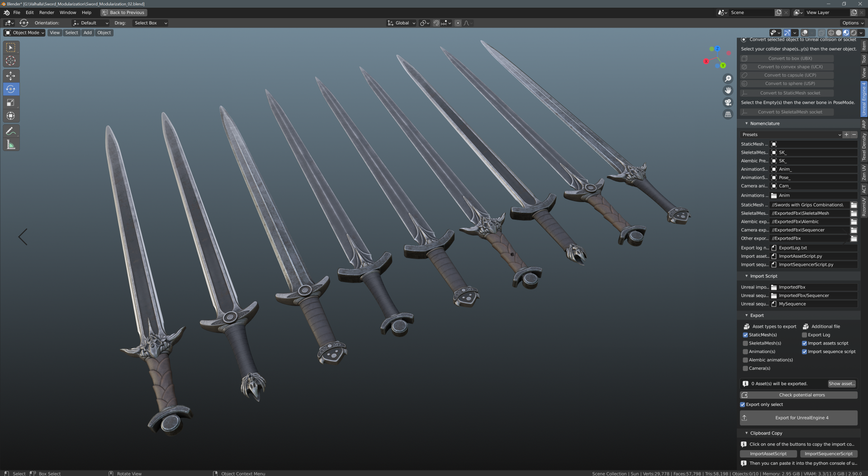Open the Render menu
Viewport: 868px width, 476px height.
[x=47, y=13]
